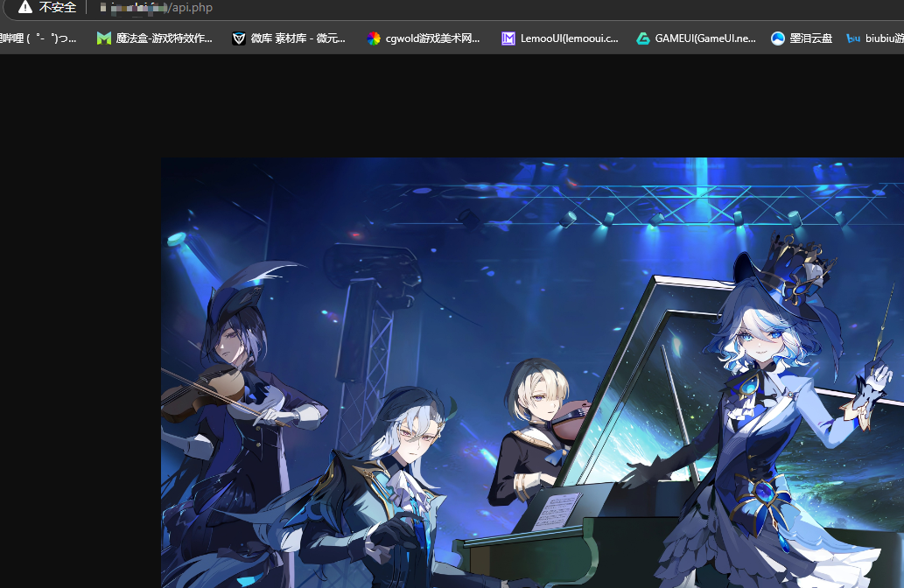Open the biubiu bookmark

click(x=874, y=38)
